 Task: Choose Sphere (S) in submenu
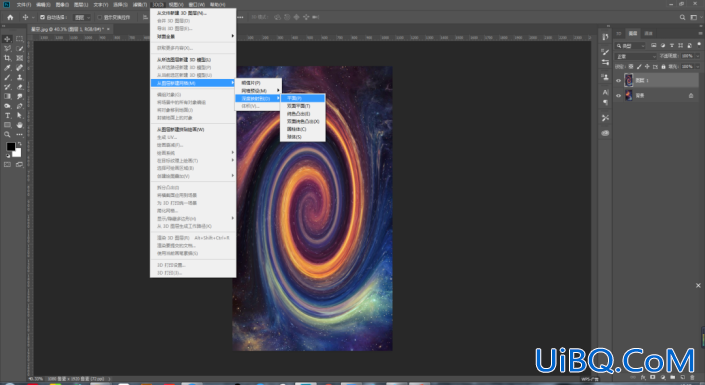pyautogui.click(x=302, y=137)
